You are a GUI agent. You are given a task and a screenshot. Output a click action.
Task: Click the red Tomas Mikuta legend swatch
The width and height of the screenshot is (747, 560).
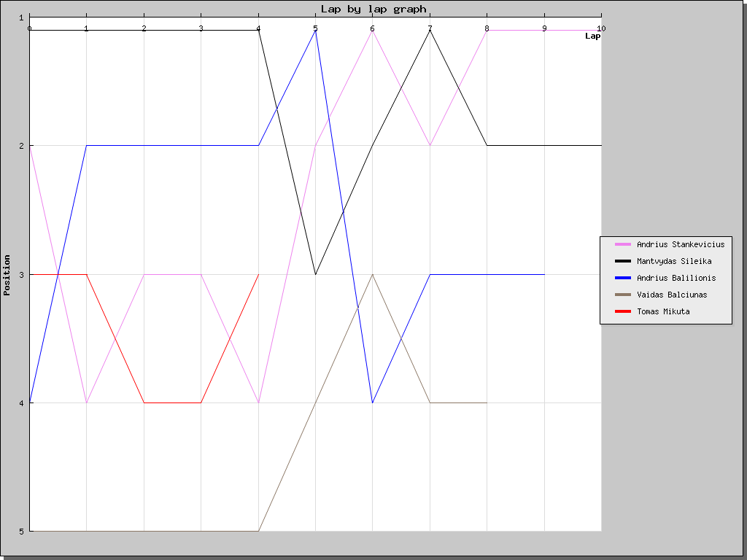click(623, 311)
